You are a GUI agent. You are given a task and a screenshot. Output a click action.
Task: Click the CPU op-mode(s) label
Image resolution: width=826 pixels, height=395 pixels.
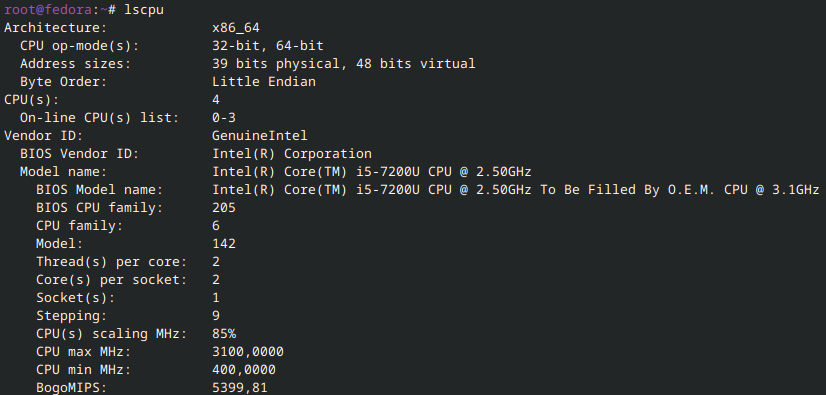coord(80,46)
